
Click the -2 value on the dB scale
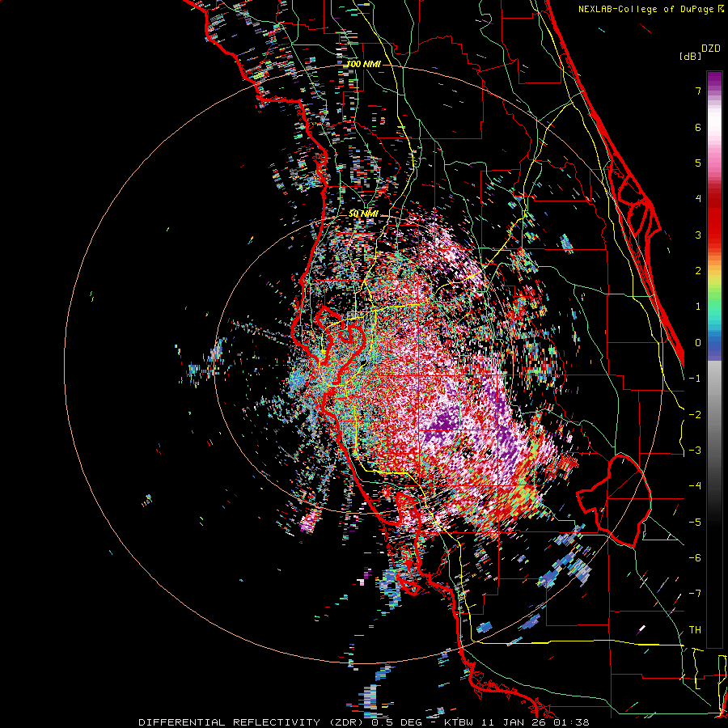(695, 415)
